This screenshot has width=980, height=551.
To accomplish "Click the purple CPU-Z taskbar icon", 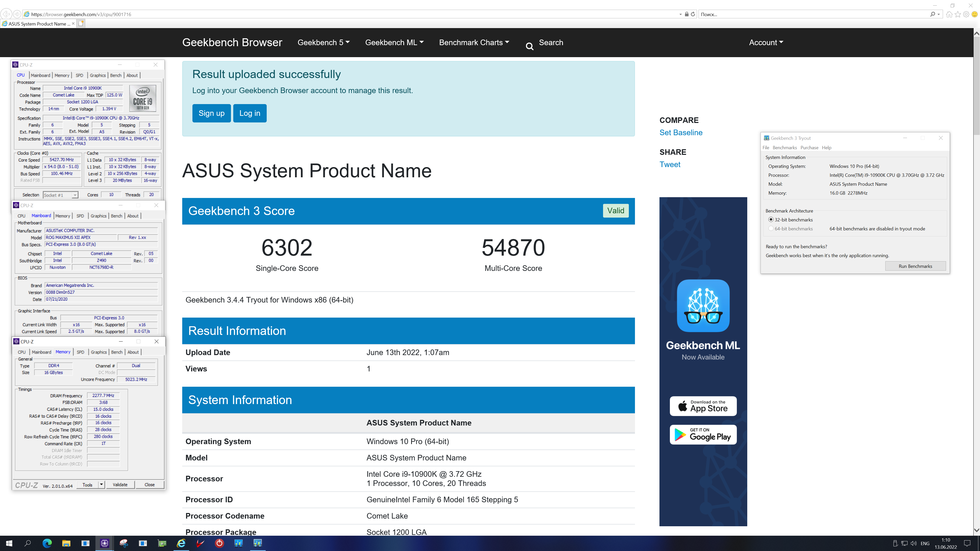I will (105, 543).
